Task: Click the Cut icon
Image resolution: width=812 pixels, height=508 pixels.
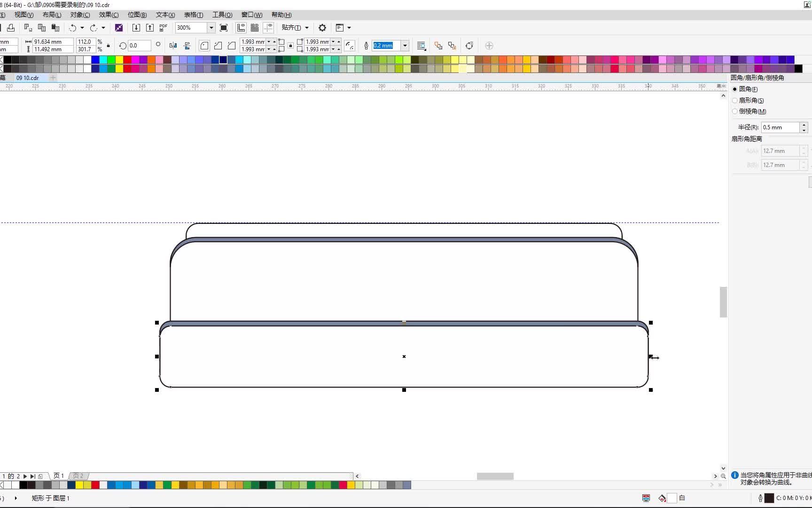Action: 28,28
